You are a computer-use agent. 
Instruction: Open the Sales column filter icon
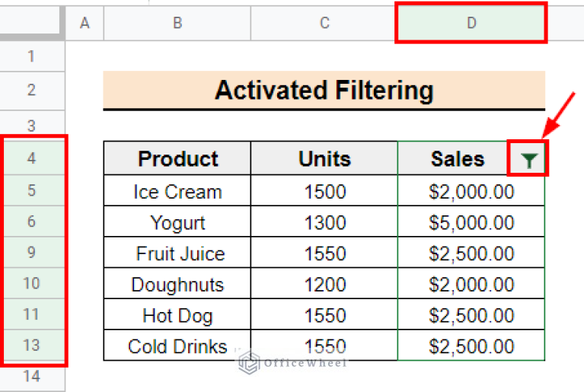pyautogui.click(x=528, y=161)
